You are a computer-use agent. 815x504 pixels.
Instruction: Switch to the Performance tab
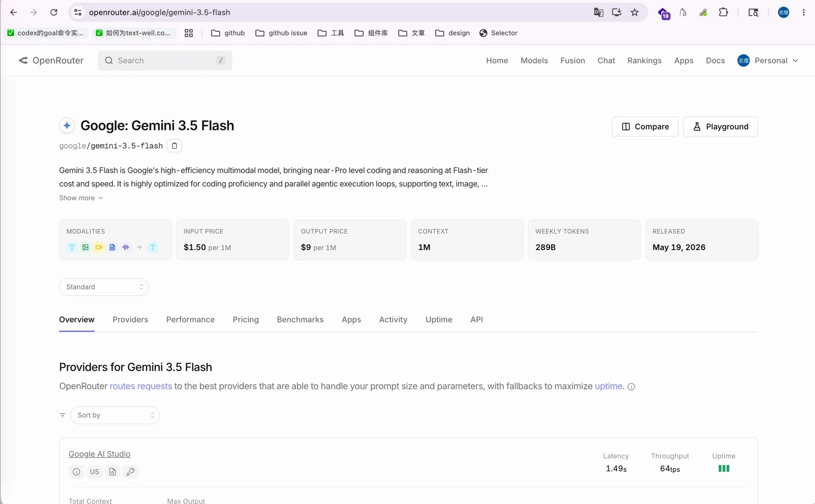[191, 320]
